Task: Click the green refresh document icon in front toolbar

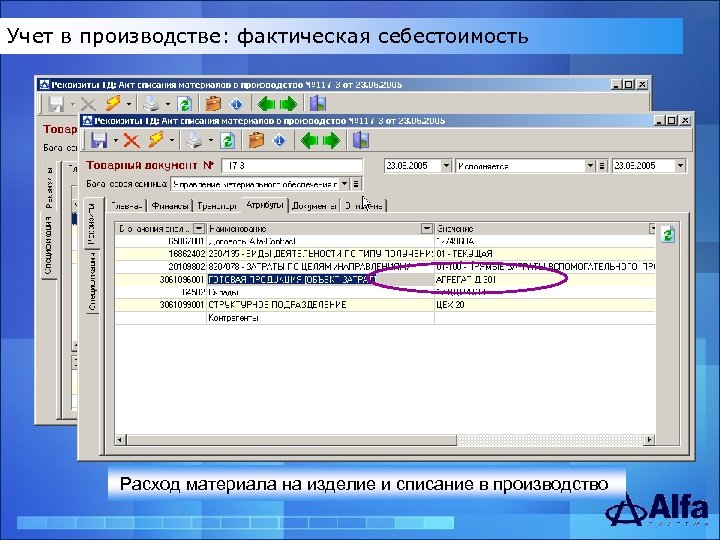Action: [228, 140]
